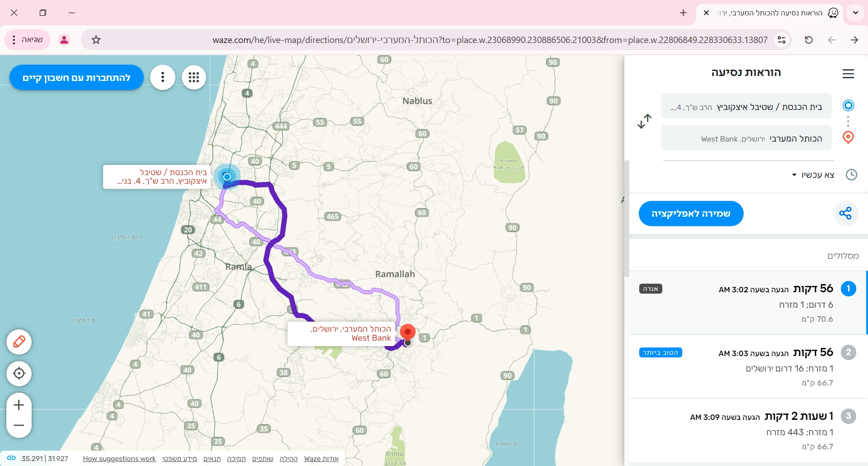Click the blue origin circle icon in the panel
Screen dimensions: 868x466
pos(848,105)
